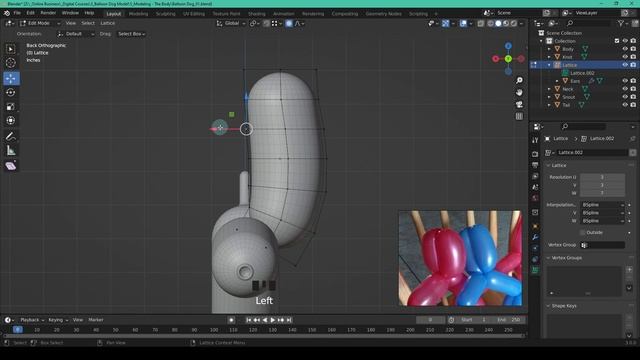Open the Window menu
The height and width of the screenshot is (360, 640).
[x=70, y=13]
